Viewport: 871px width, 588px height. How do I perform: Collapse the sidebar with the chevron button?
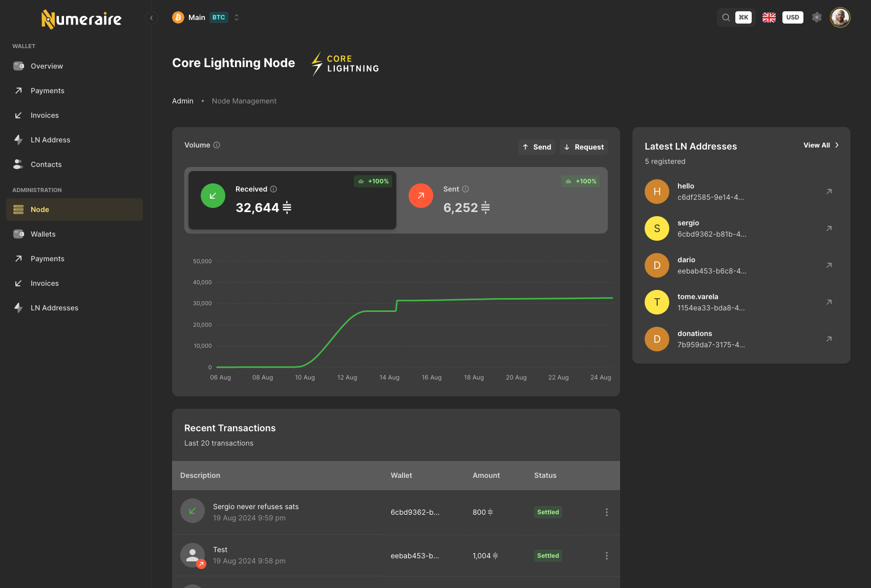[x=151, y=18]
